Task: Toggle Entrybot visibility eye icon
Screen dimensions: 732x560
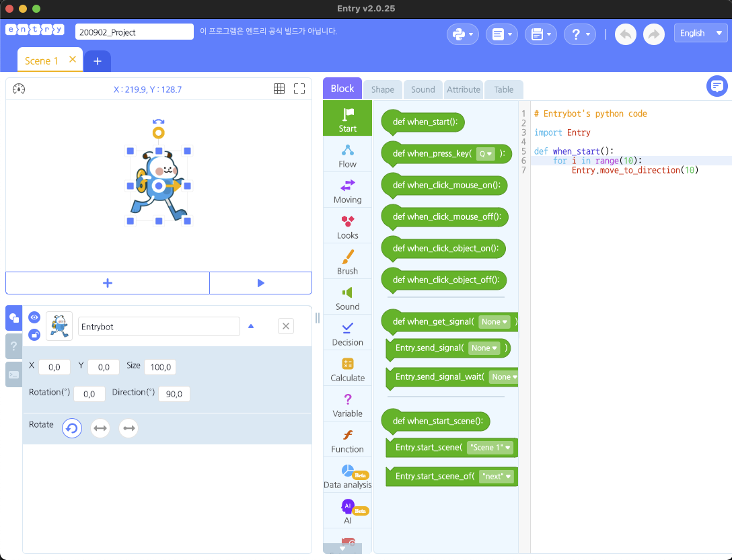Action: [x=34, y=317]
